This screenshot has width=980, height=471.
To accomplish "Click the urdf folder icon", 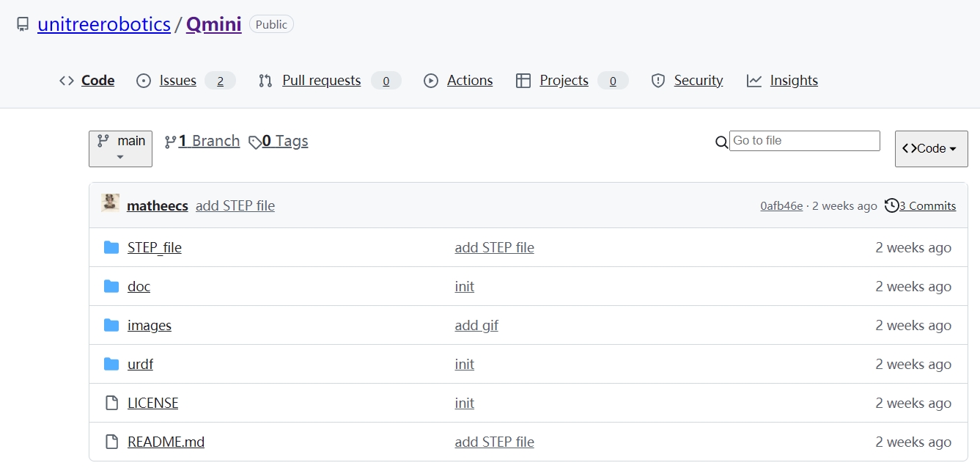I will 111,365.
